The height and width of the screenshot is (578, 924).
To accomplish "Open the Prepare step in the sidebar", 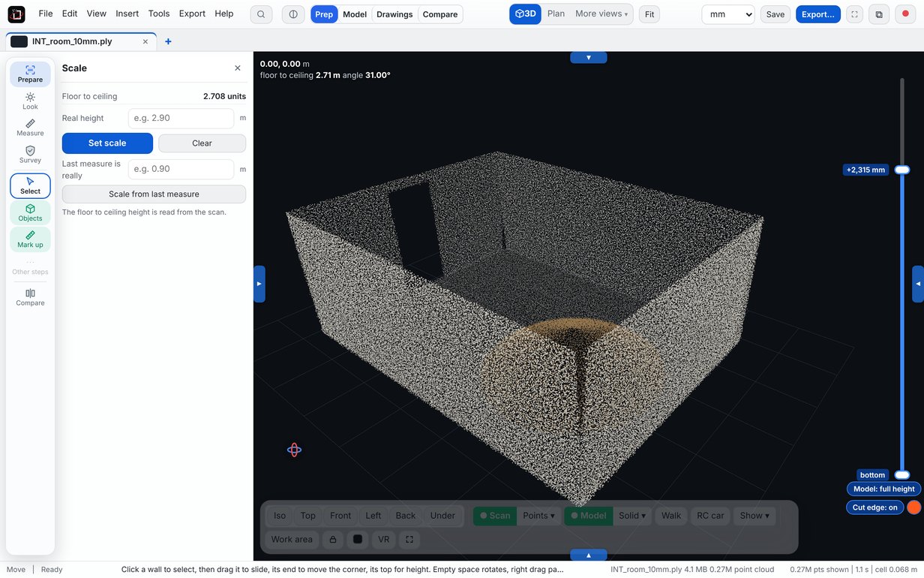I will [30, 74].
